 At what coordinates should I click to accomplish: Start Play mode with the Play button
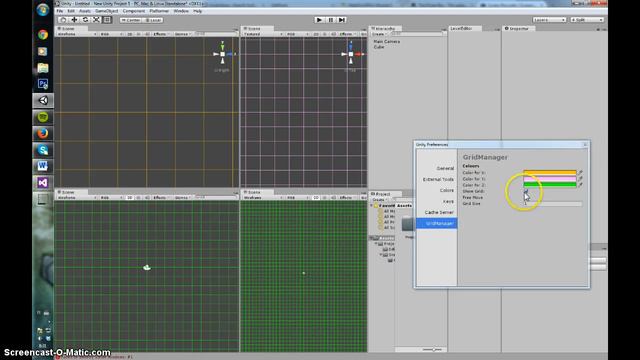tap(320, 20)
